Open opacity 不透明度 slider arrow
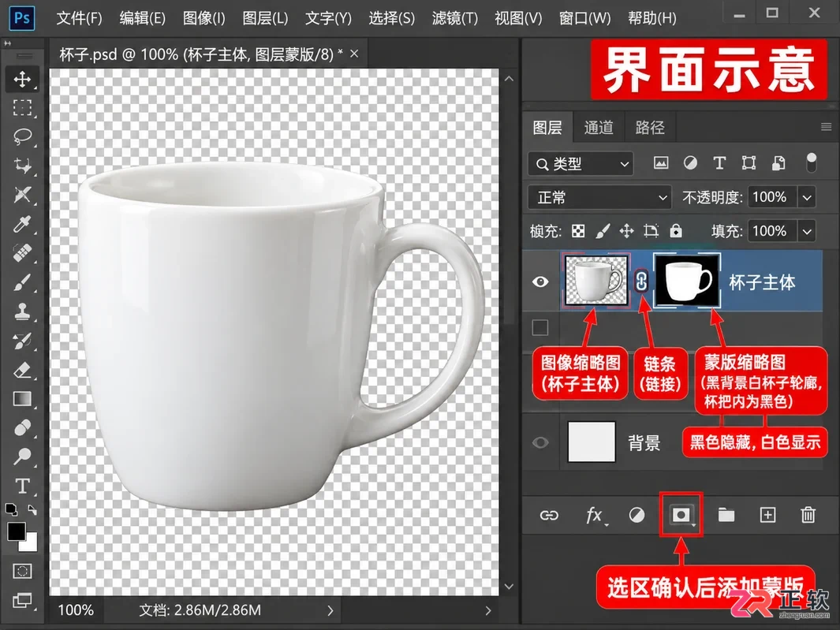This screenshot has height=630, width=840. click(x=807, y=198)
